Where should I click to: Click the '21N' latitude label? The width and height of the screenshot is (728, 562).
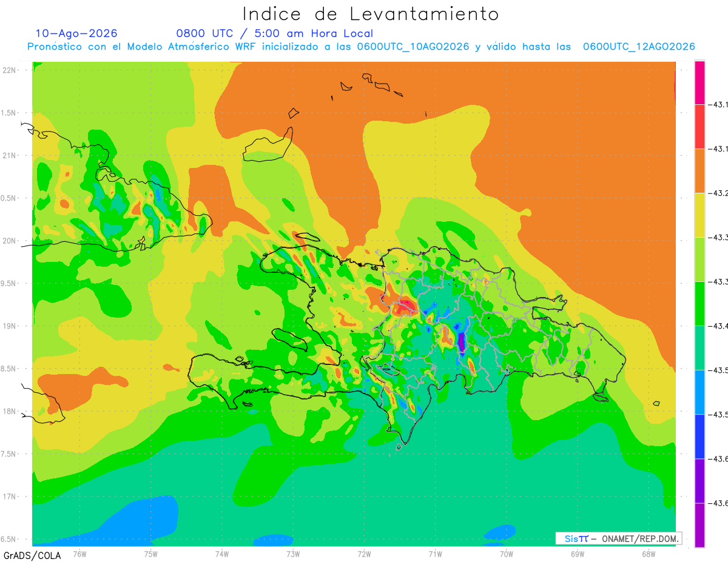point(9,156)
